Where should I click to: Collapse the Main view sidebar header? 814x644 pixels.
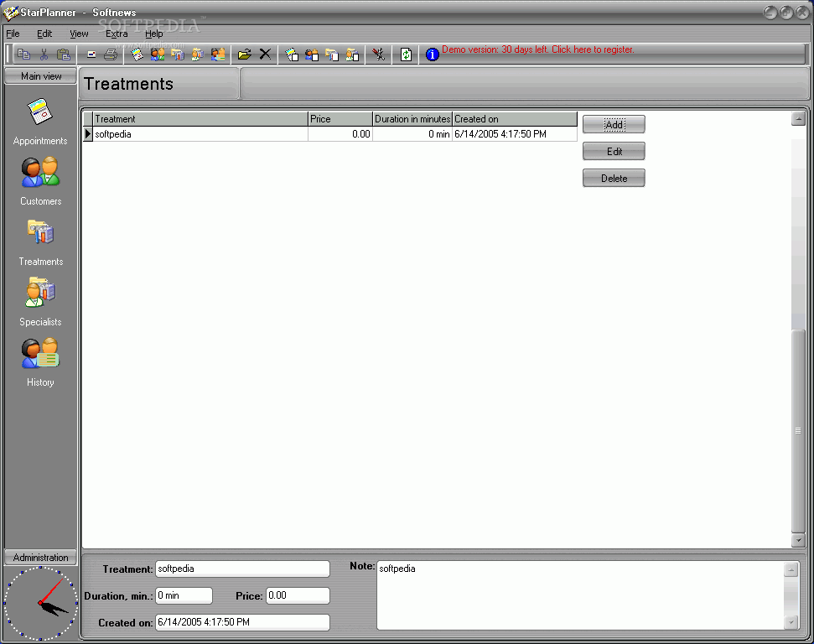click(x=41, y=75)
